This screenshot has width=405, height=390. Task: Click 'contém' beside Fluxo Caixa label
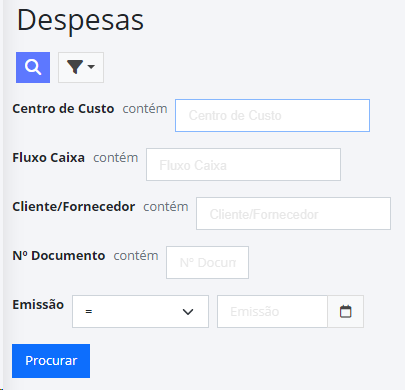116,158
